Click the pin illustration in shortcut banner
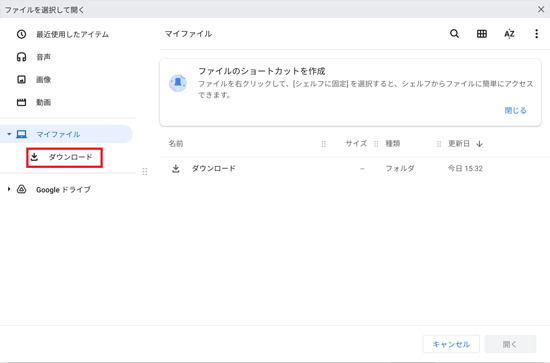The height and width of the screenshot is (363, 550). pyautogui.click(x=178, y=83)
